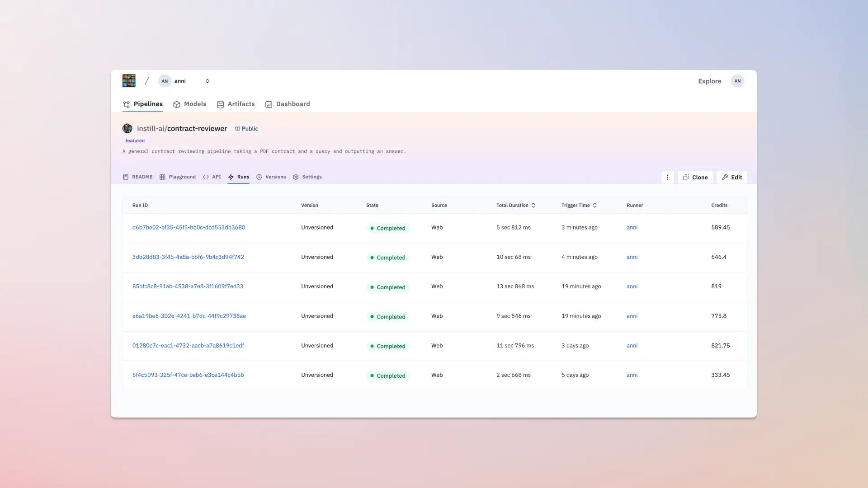Open runner anni for the 819 credits run
The height and width of the screenshot is (488, 868).
click(632, 286)
